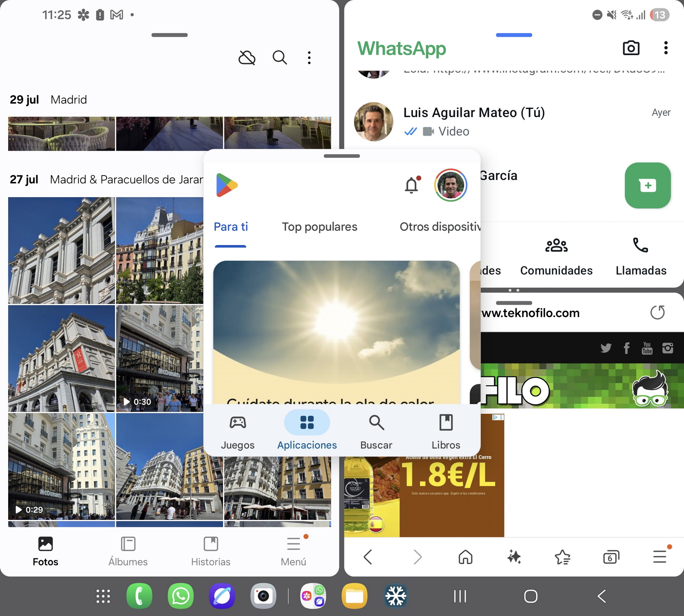
Task: Open browser tabs showing 6
Action: [611, 557]
